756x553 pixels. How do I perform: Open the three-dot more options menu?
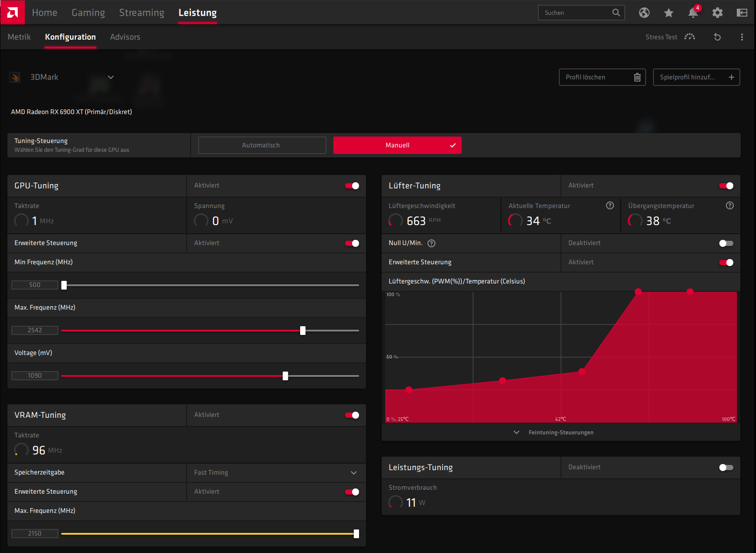click(x=742, y=37)
